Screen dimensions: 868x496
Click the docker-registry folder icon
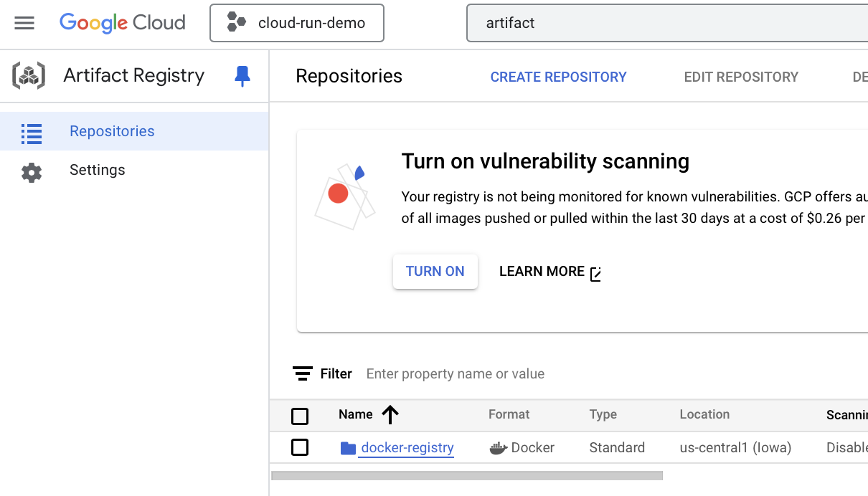(x=348, y=449)
